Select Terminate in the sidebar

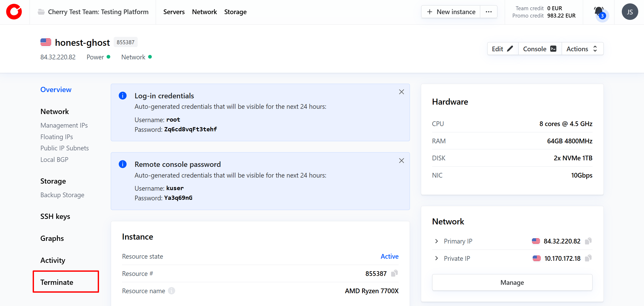[57, 282]
